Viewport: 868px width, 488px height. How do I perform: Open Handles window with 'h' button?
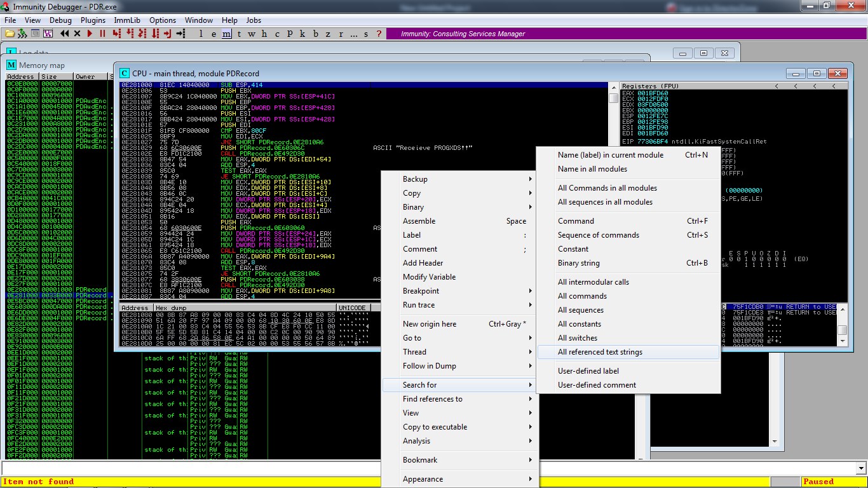(264, 34)
